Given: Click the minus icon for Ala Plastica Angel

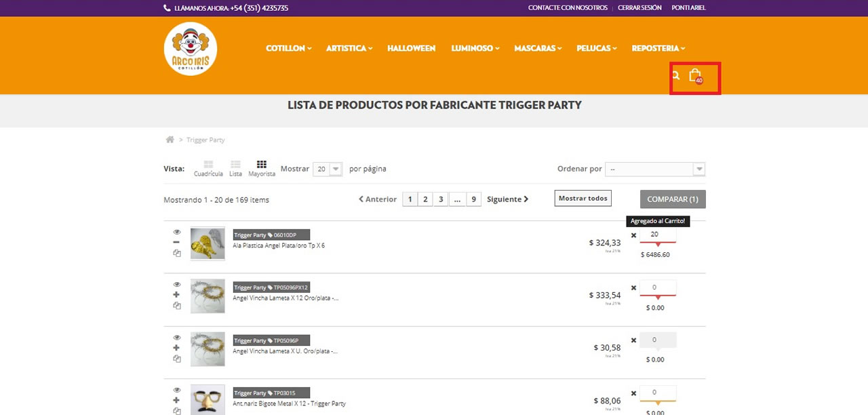Looking at the screenshot, I should point(176,242).
